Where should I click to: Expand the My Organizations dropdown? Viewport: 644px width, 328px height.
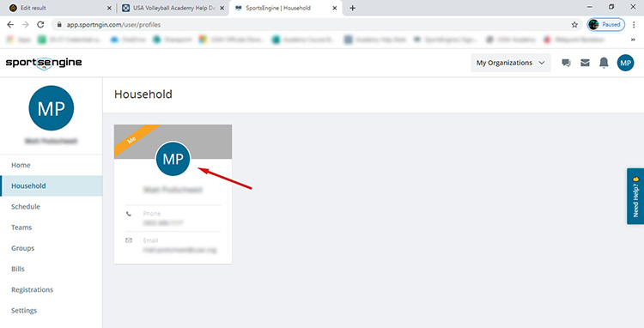pos(511,63)
